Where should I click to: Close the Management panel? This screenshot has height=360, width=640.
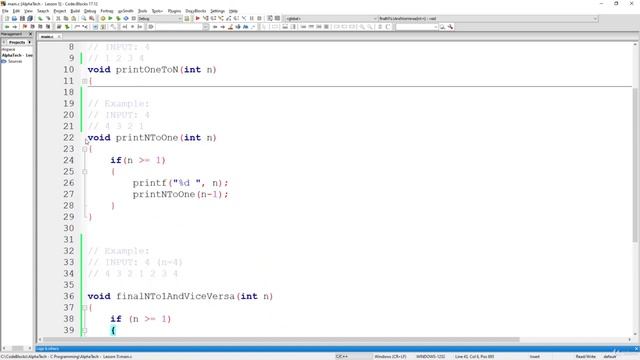tap(30, 34)
